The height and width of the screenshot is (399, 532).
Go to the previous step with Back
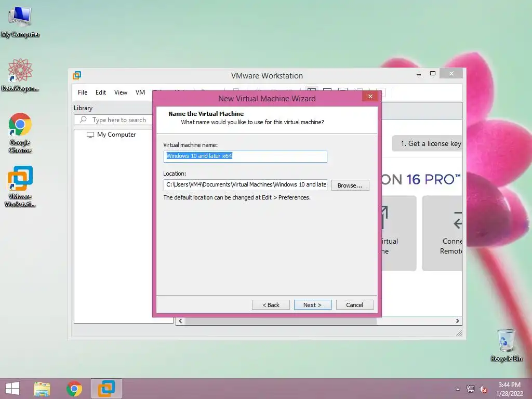tap(271, 304)
